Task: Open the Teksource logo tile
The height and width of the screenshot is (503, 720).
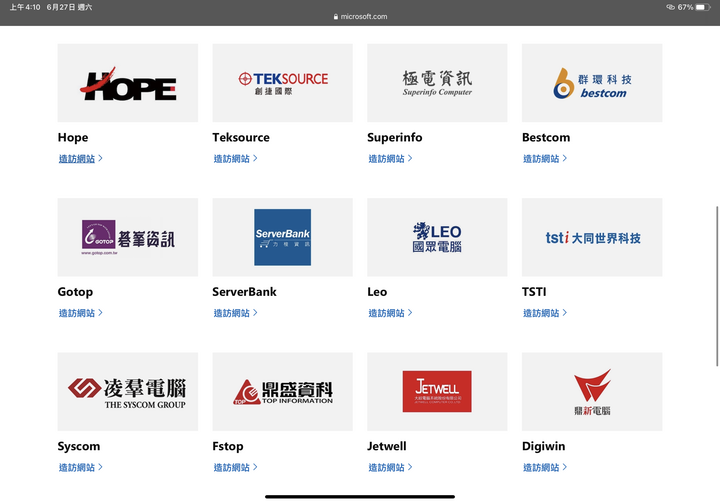Action: pos(282,83)
